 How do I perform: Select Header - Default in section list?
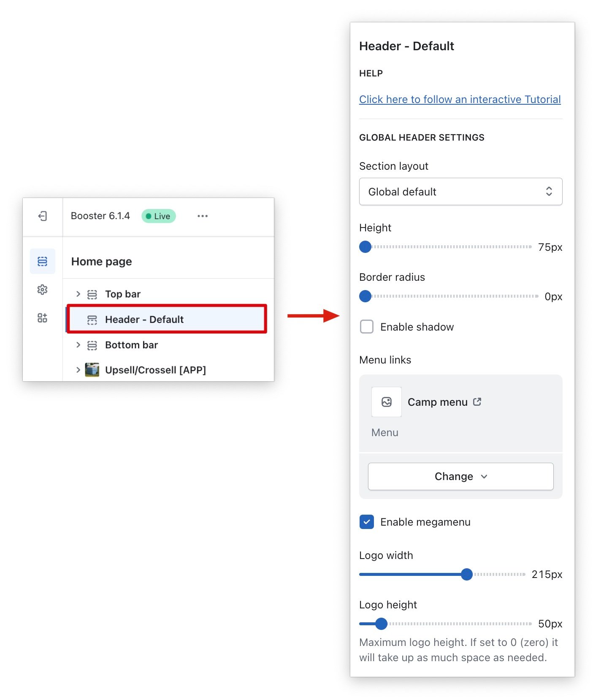[144, 320]
